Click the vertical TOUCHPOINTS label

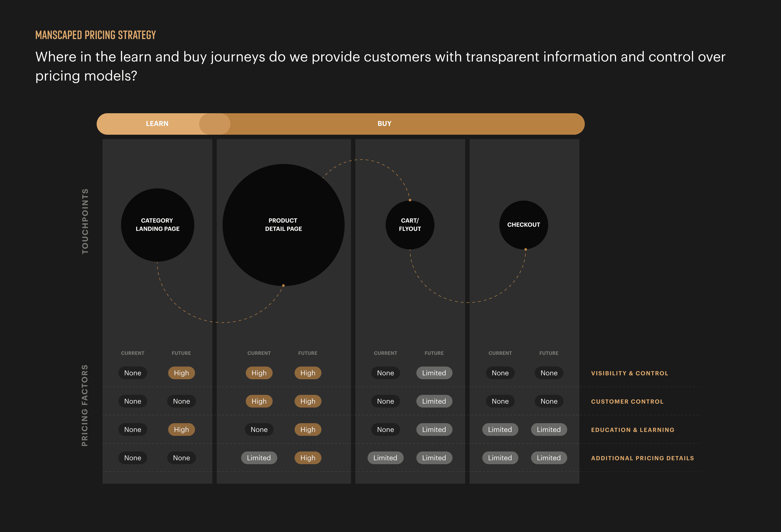pyautogui.click(x=85, y=221)
